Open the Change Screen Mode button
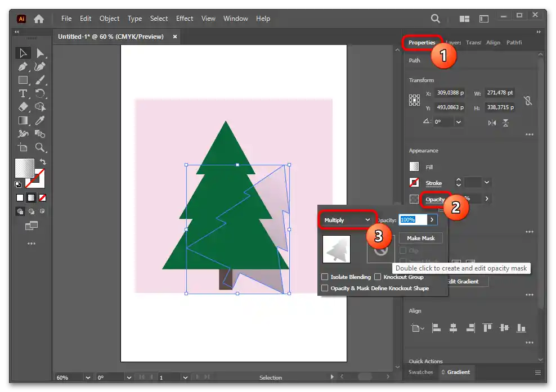The height and width of the screenshot is (392, 556). pyautogui.click(x=31, y=226)
